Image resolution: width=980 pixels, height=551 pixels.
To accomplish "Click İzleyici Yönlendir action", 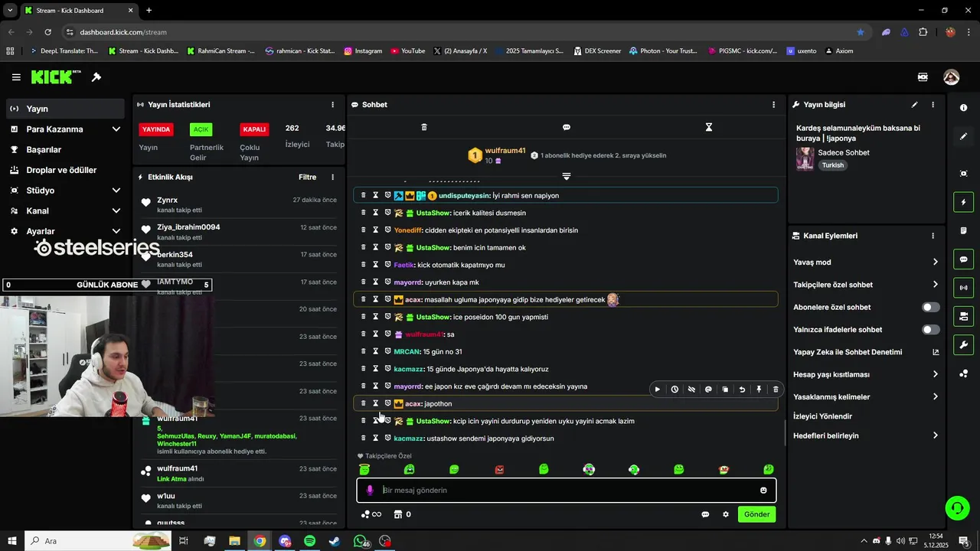I will (x=822, y=416).
